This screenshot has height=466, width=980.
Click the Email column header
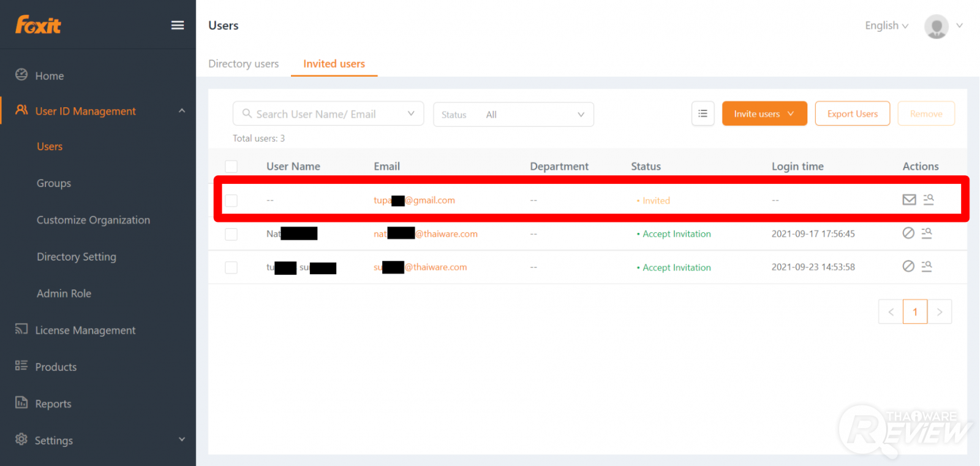click(386, 166)
